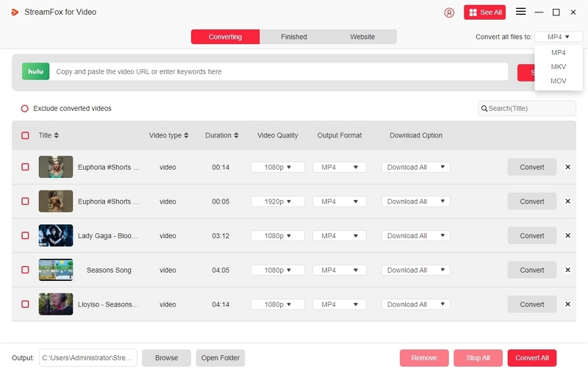588x372 pixels.
Task: Select MP4 in the format list
Action: tap(558, 52)
